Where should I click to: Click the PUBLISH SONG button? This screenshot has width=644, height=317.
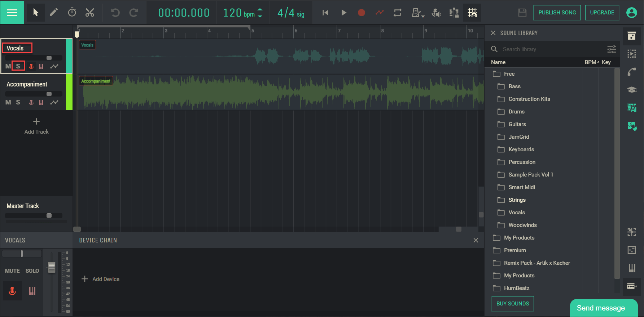point(557,13)
